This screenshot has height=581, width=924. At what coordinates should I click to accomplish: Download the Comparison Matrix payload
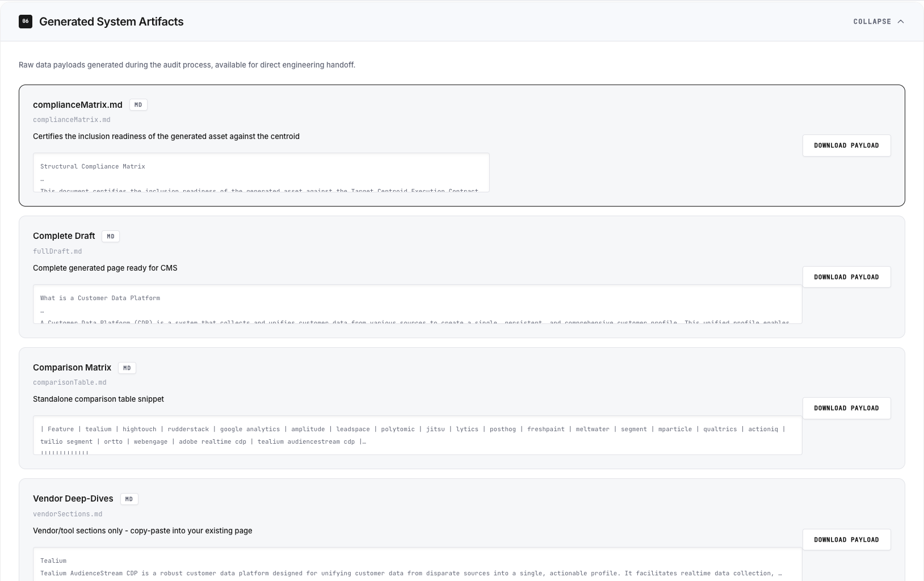click(x=846, y=408)
